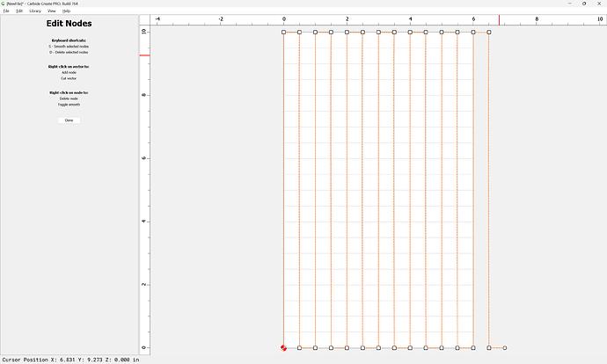This screenshot has width=607, height=364.
Task: Select the second node along the top edge
Action: coord(299,33)
